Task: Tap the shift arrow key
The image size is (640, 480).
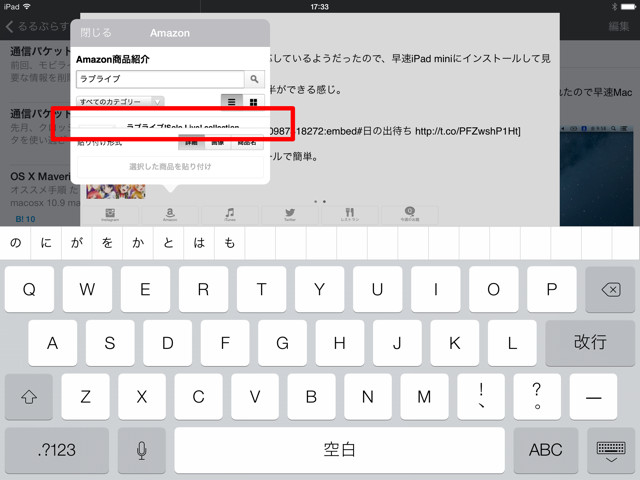Action: (29, 397)
